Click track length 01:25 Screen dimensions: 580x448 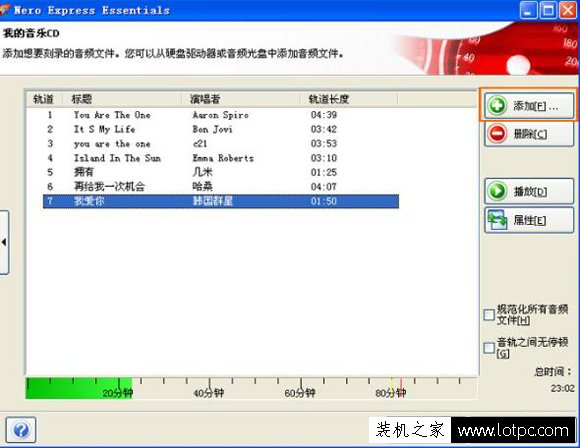click(x=324, y=172)
